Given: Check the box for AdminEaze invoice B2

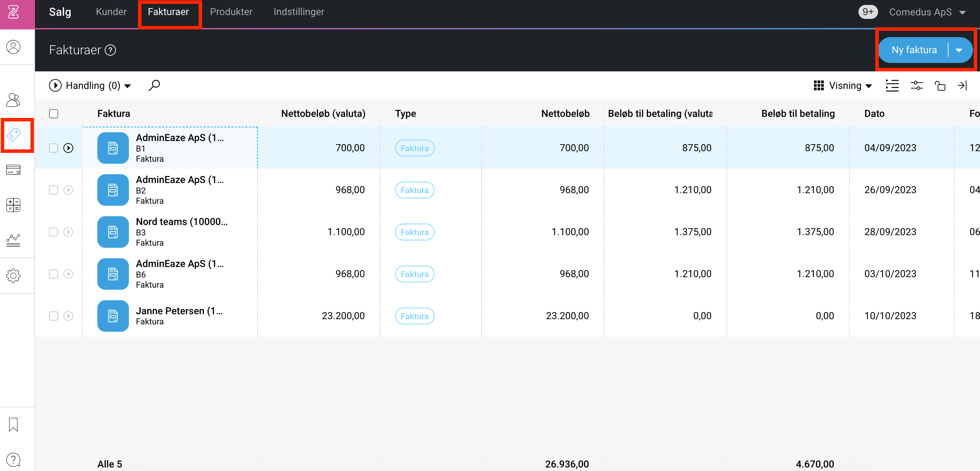Looking at the screenshot, I should tap(54, 190).
